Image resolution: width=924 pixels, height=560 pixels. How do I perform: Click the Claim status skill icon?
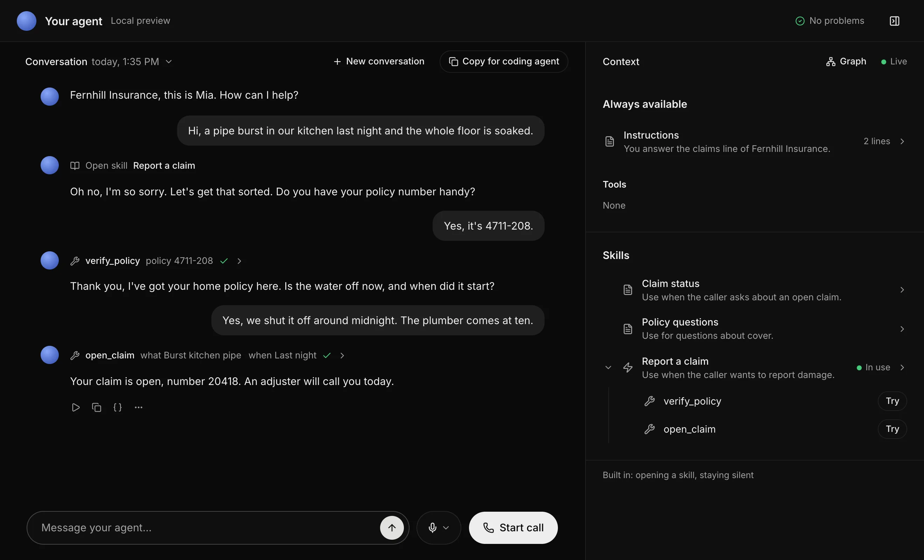[628, 290]
